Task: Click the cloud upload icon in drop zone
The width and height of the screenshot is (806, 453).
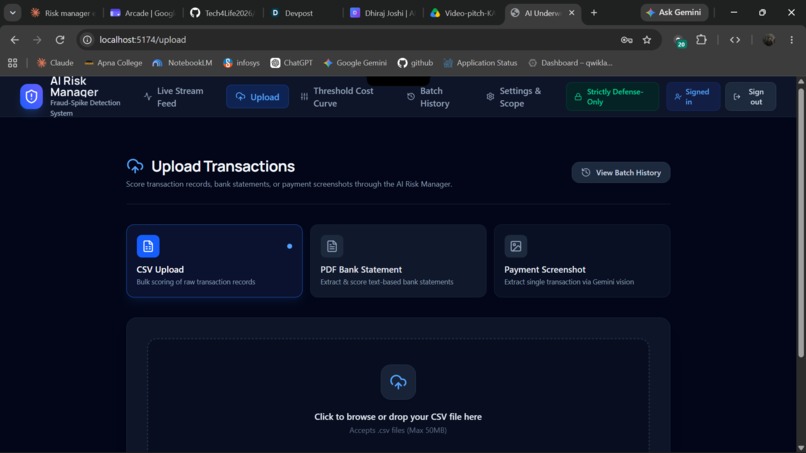Action: point(398,382)
